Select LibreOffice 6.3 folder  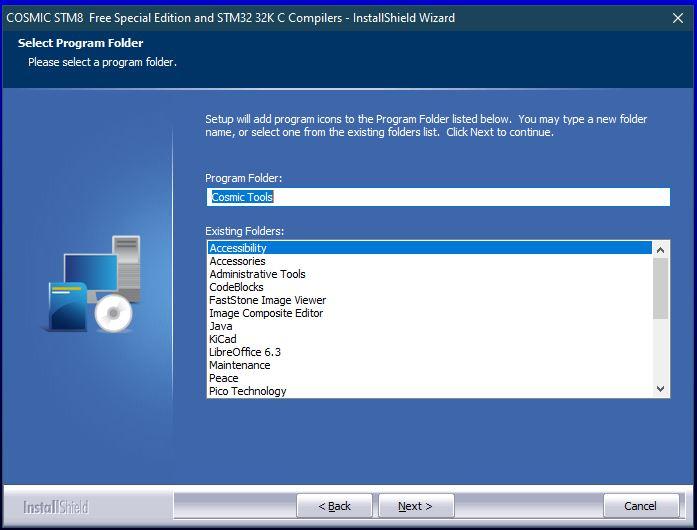429,352
